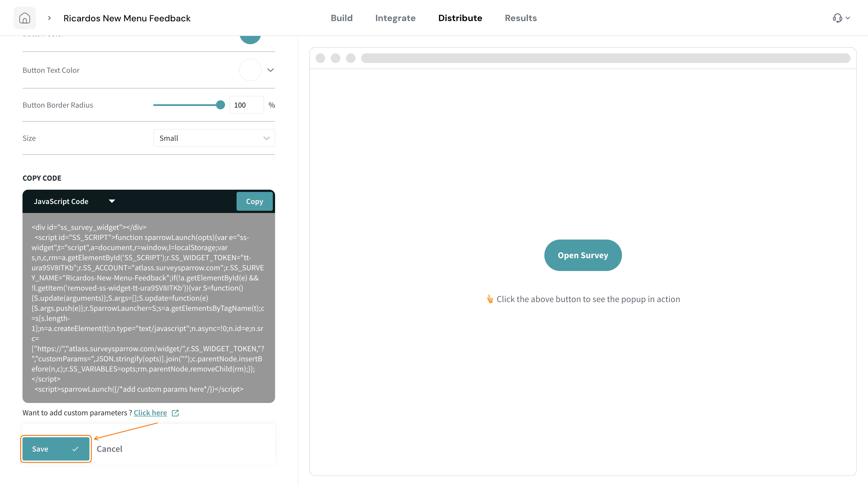Switch to the Build tab
This screenshot has height=485, width=868.
point(342,18)
